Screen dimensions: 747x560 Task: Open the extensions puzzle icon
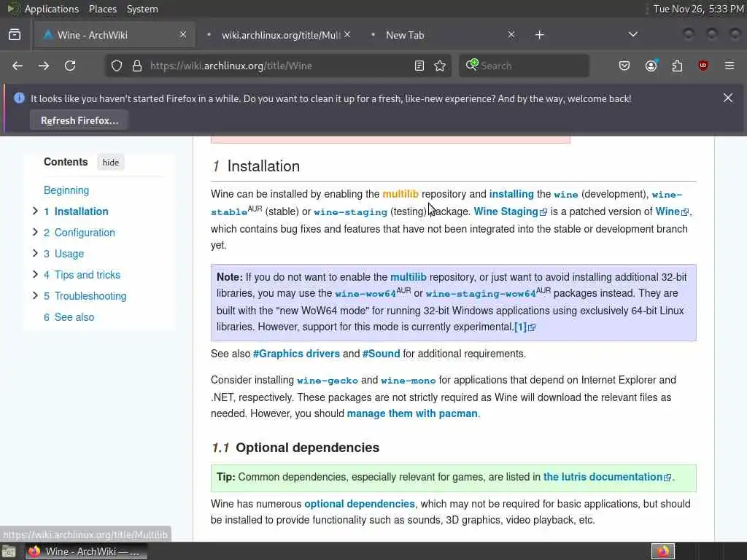point(677,66)
